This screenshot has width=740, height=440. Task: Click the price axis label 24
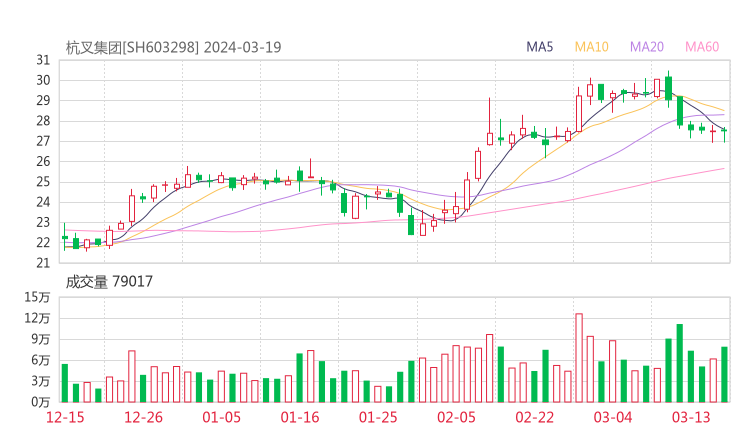[x=43, y=202]
